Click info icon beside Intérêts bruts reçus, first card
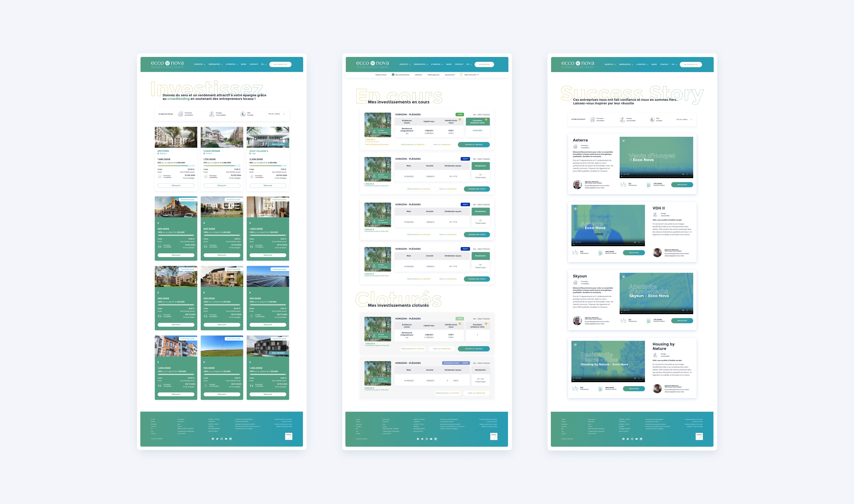This screenshot has height=504, width=854. coord(460,119)
